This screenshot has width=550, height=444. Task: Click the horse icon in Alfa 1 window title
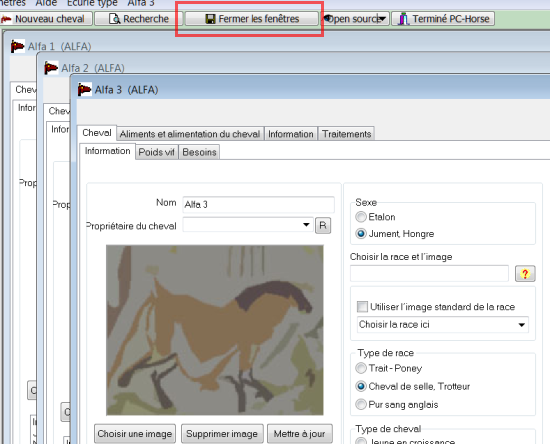click(18, 46)
